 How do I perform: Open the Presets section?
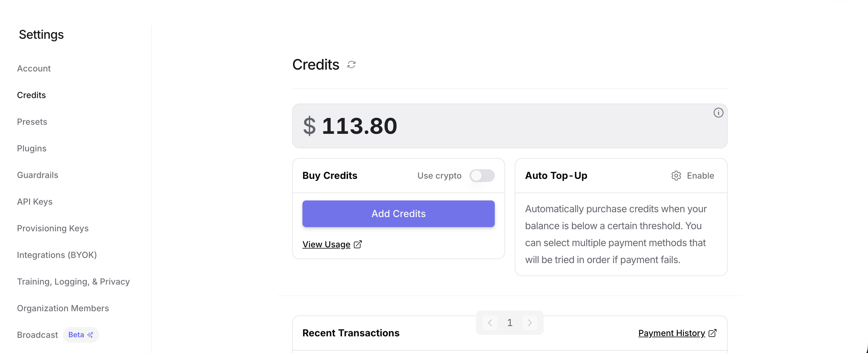(32, 122)
